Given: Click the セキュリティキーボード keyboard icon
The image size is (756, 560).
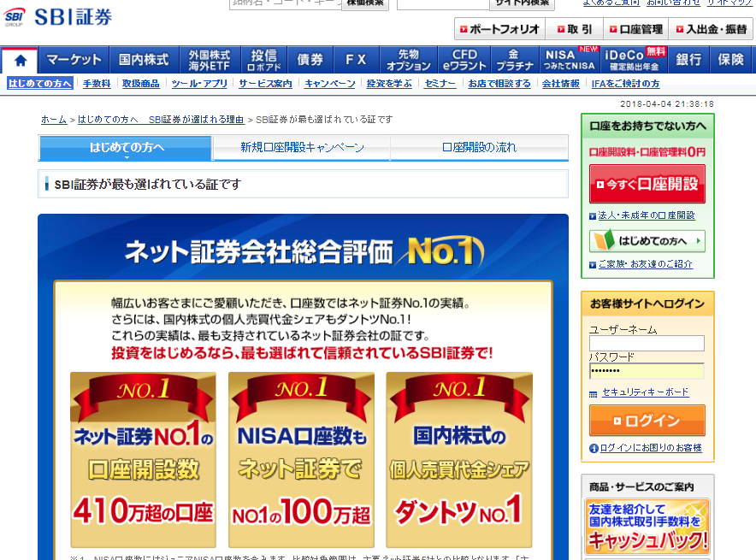Looking at the screenshot, I should tap(593, 394).
